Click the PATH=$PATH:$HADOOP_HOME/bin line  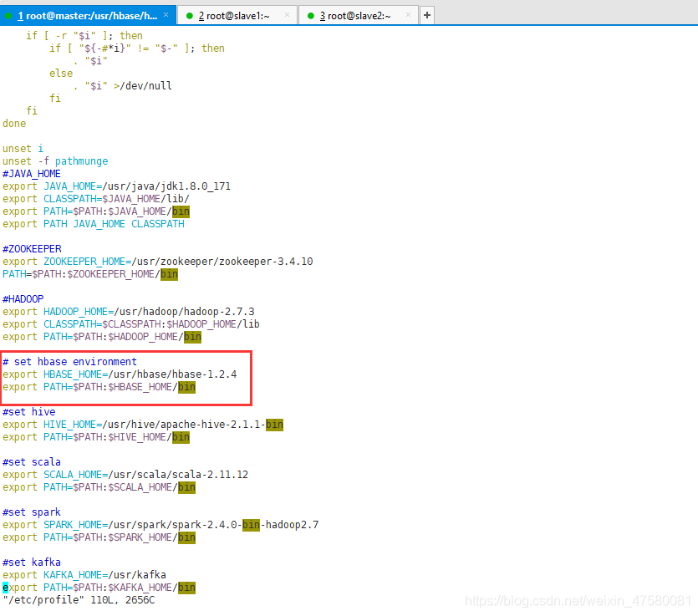(x=102, y=337)
